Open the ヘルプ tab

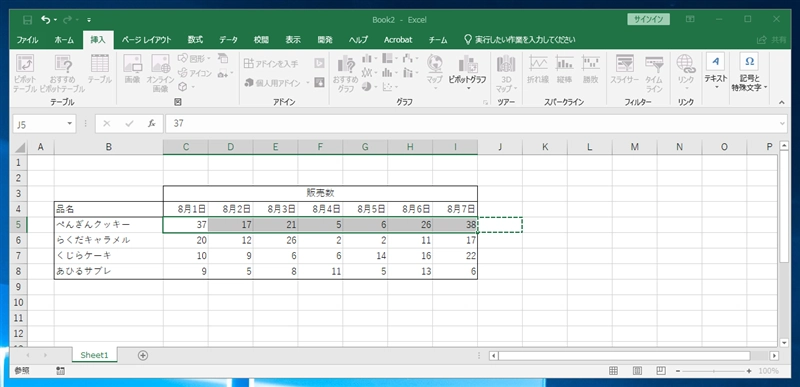(x=358, y=40)
